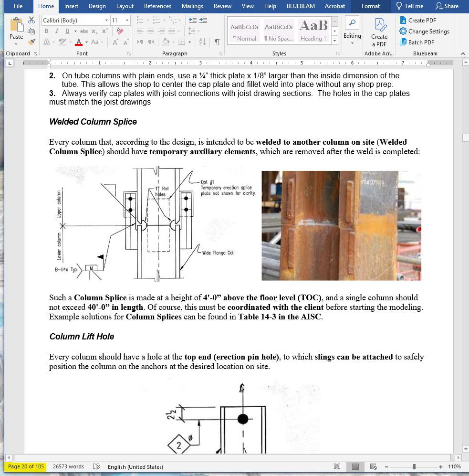Toggle Strikethrough formatting
469x476 pixels.
(x=84, y=31)
